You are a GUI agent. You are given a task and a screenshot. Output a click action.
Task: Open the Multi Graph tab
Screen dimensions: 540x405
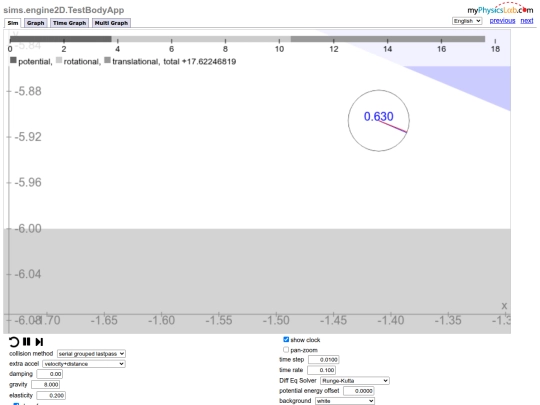[111, 23]
